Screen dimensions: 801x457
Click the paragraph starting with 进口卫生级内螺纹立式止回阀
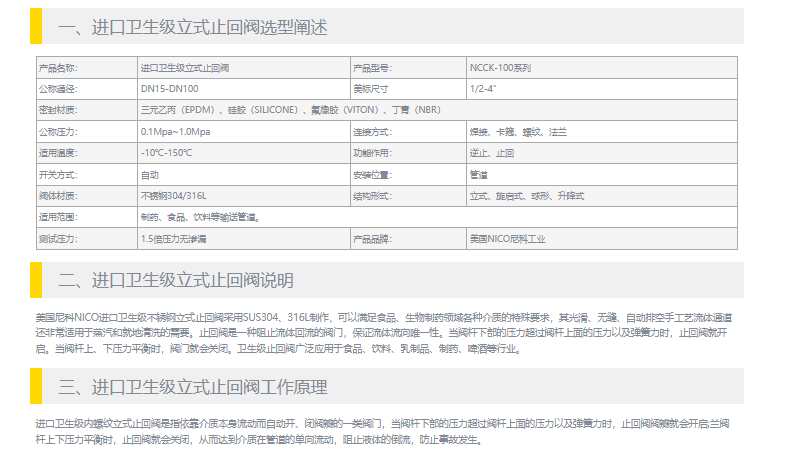click(390, 431)
